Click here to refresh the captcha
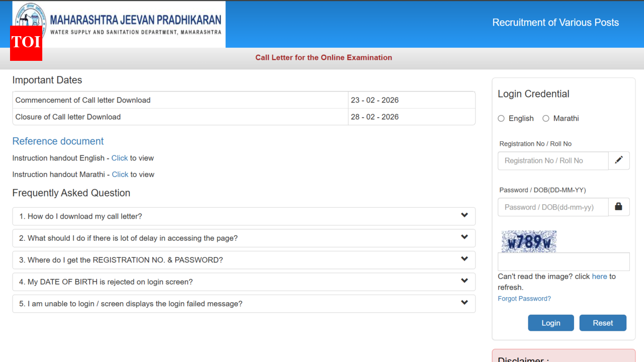This screenshot has width=644, height=362. (x=599, y=276)
